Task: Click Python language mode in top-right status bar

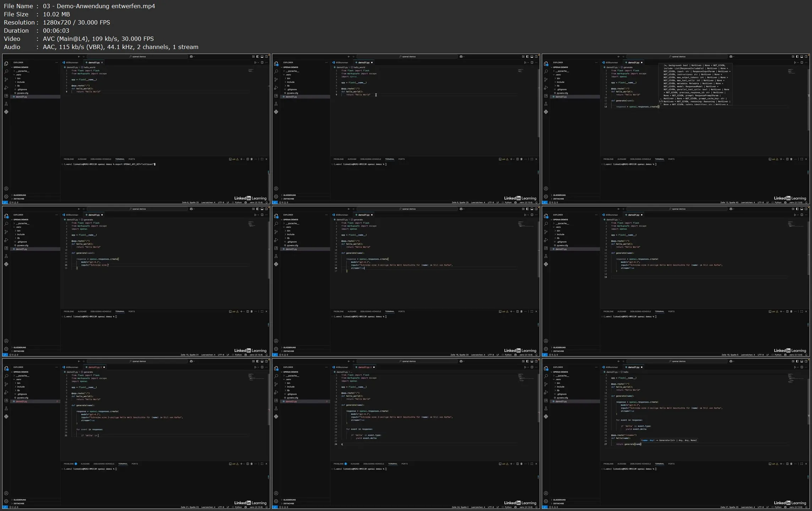Action: tap(778, 202)
